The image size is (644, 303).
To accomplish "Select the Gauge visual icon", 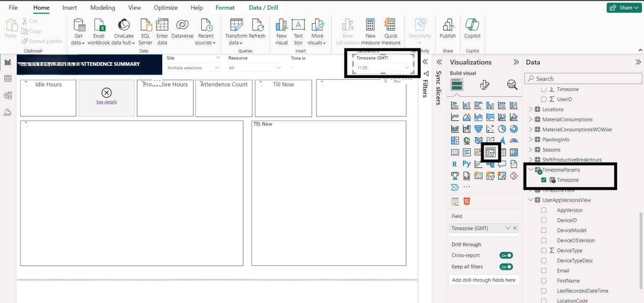I will pyautogui.click(x=514, y=140).
